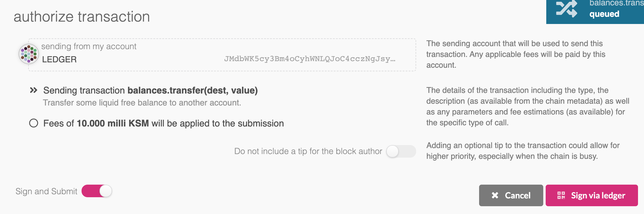Toggle the tip for block author switch
Screen dimensions: 644x214
coord(401,151)
